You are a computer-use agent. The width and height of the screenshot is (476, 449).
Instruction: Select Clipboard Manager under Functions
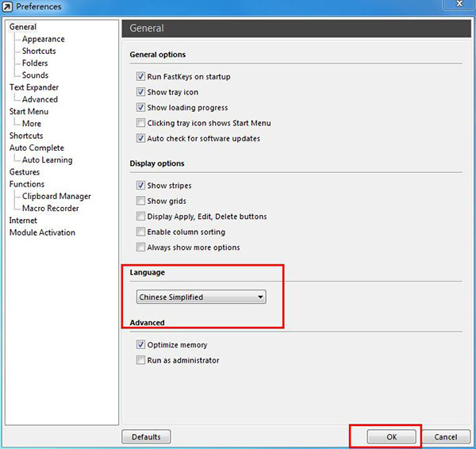[x=56, y=196]
